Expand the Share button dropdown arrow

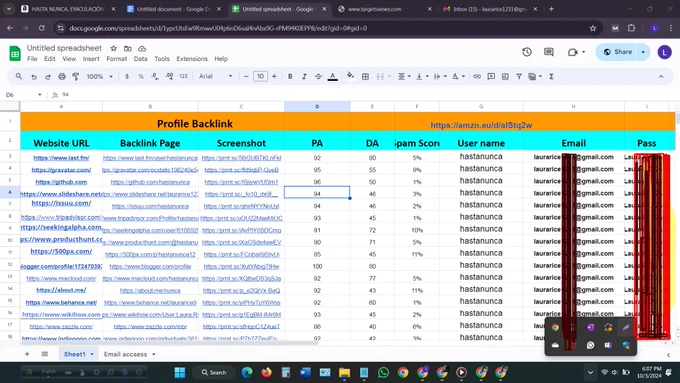click(x=643, y=52)
